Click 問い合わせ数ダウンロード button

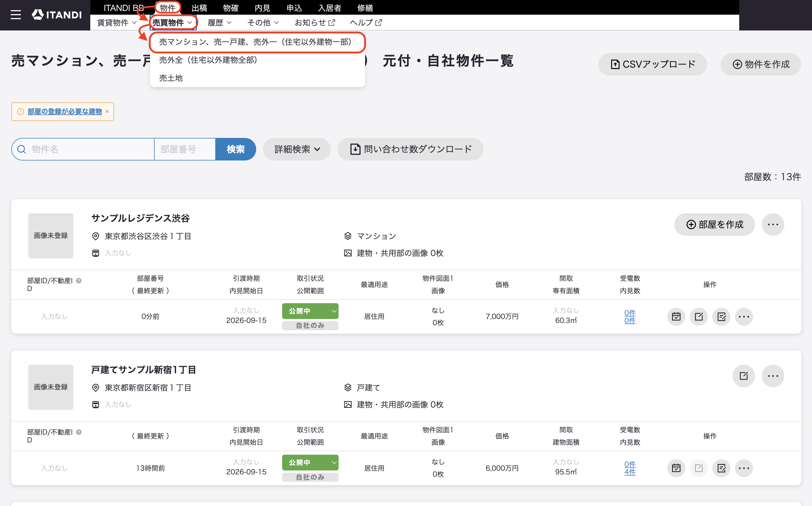[410, 149]
